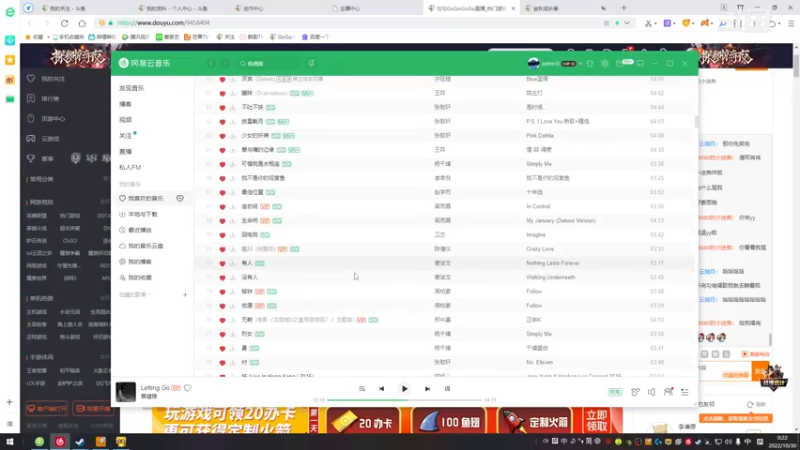Open the audio effects icon in player bar

635,392
